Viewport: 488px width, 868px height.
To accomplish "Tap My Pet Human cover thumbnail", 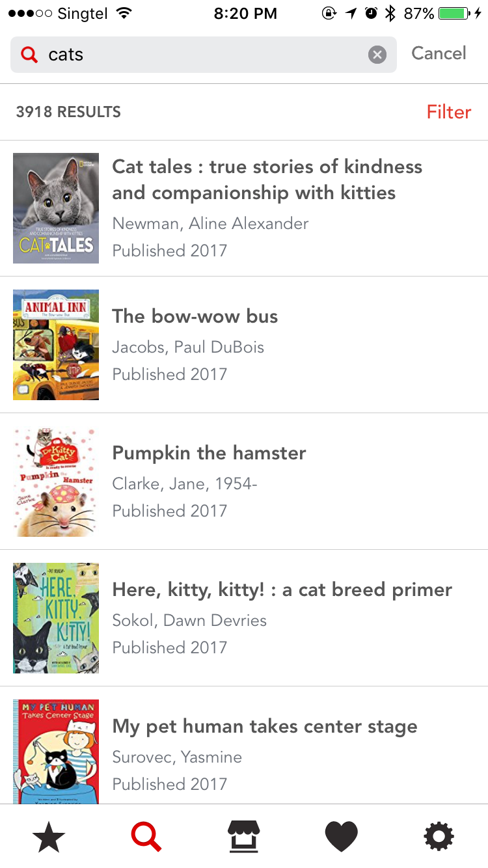I will tap(56, 752).
